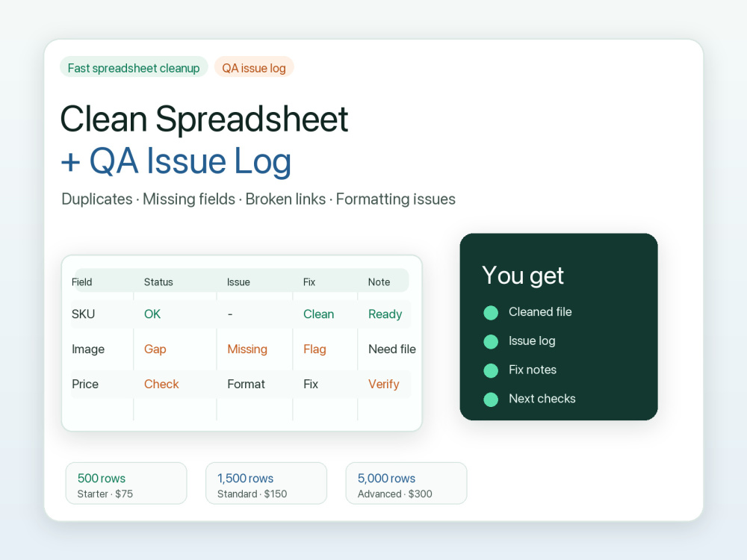This screenshot has width=747, height=560.
Task: Select the Fix cell in Price row
Action: (x=311, y=385)
